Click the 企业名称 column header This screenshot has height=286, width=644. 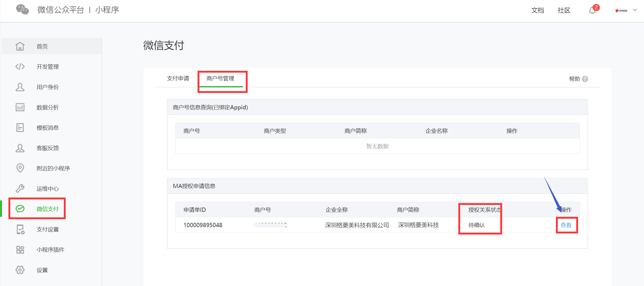click(x=436, y=131)
